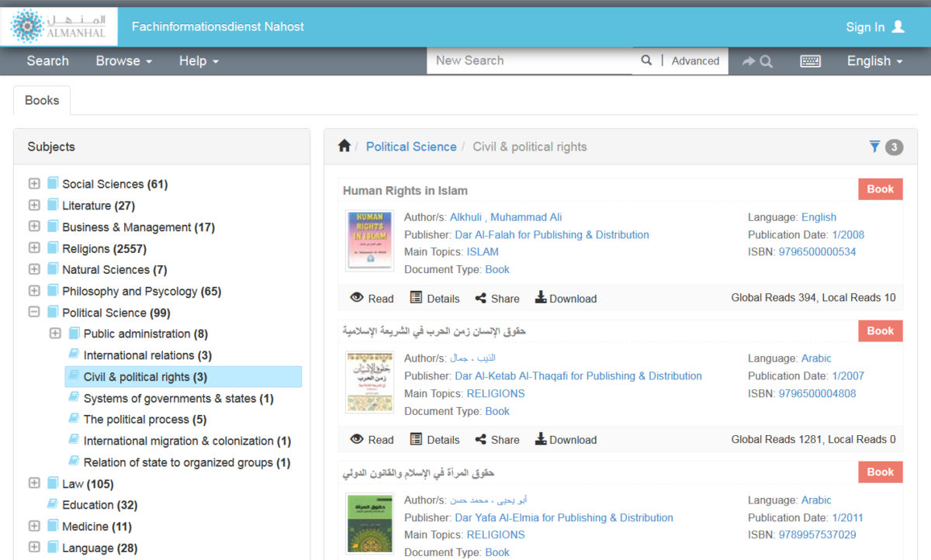Expand the Literature subject node
Screen dimensions: 931x560
(34, 206)
